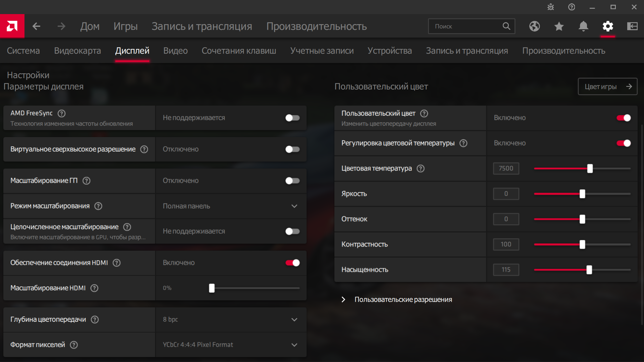Click the Насыщенность slider handle

tap(589, 270)
